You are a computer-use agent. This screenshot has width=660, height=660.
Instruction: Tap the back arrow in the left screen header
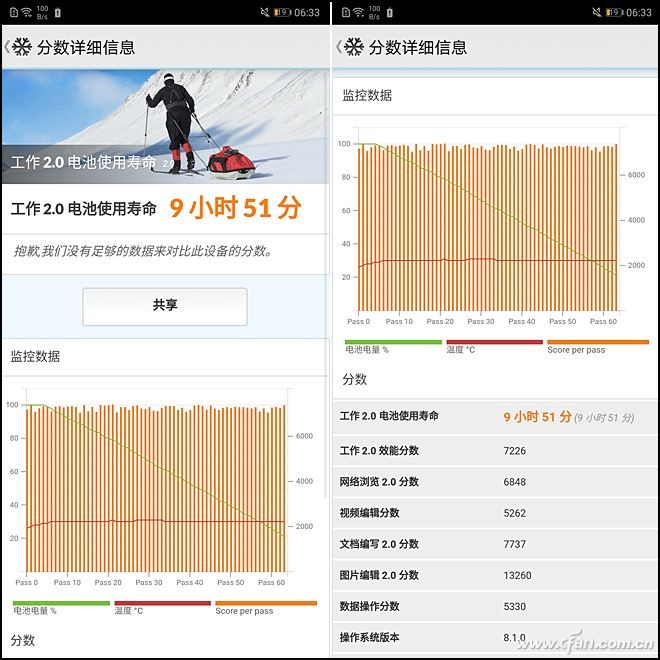(x=7, y=47)
